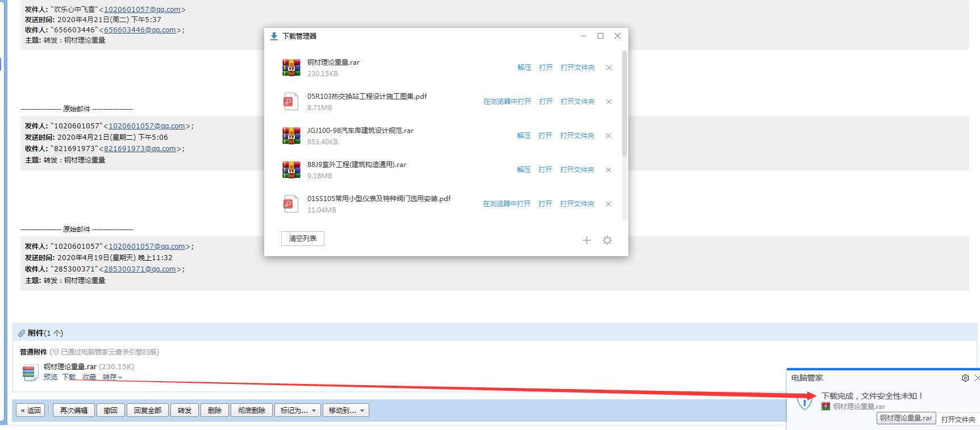
Task: Click the 彻底删除 button
Action: 252,410
